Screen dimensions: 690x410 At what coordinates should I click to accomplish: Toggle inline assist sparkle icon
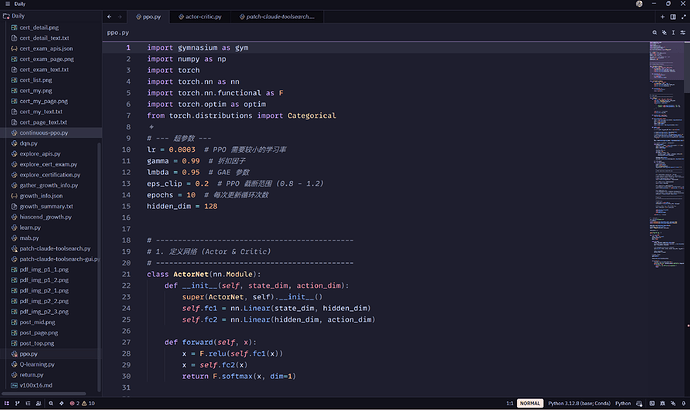click(664, 33)
